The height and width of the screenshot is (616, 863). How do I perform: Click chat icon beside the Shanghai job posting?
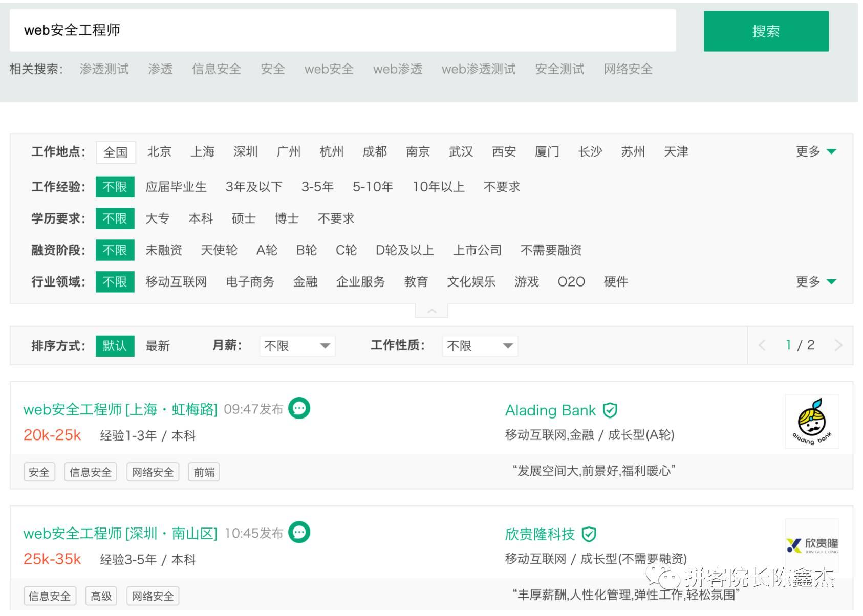click(299, 408)
